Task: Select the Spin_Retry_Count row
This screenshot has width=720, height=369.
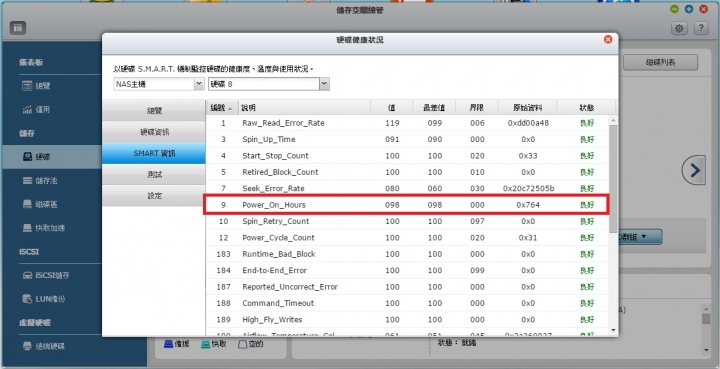Action: (x=407, y=221)
